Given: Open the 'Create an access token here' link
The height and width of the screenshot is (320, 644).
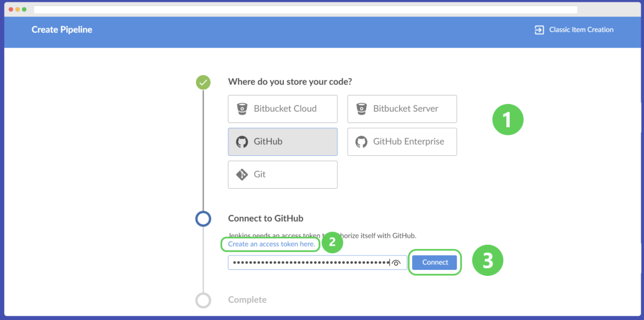Looking at the screenshot, I should point(271,244).
